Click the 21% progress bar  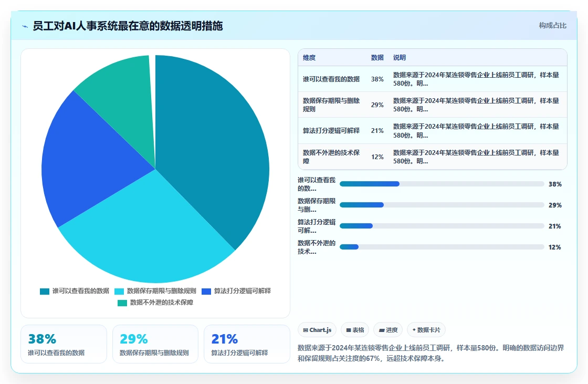[442, 226]
